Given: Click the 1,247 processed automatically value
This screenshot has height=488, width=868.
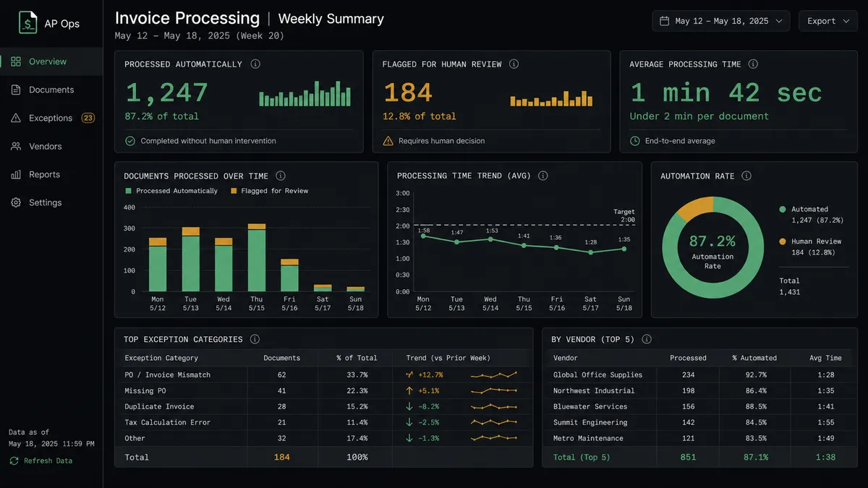Looking at the screenshot, I should (x=166, y=93).
